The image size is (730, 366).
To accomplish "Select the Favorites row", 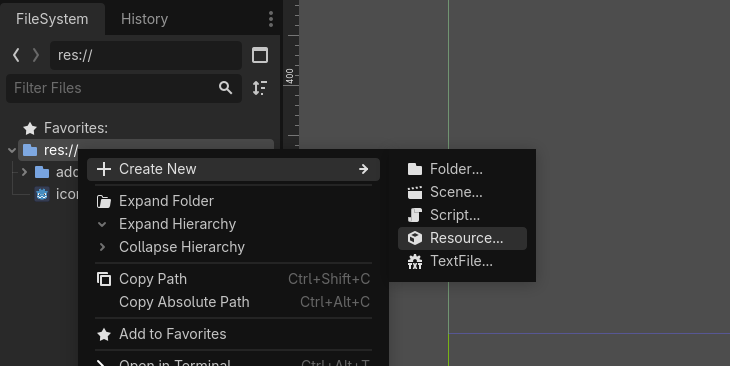I will 146,128.
